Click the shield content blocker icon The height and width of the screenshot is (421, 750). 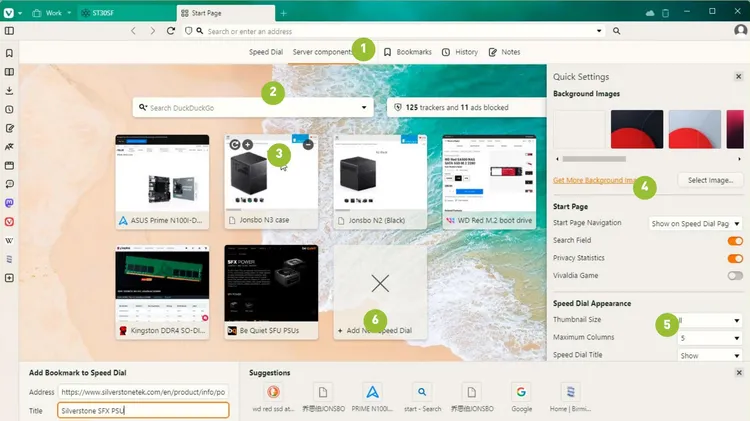pyautogui.click(x=188, y=31)
